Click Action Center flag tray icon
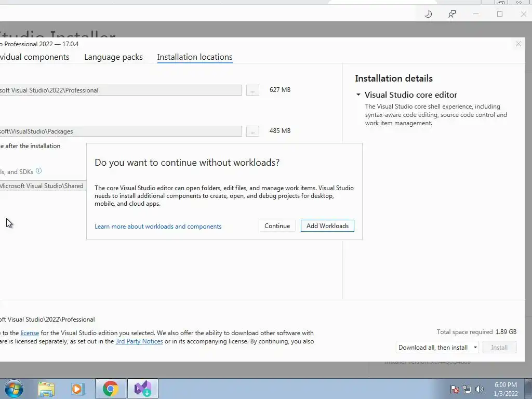Viewport: 532px width, 399px height. point(455,389)
